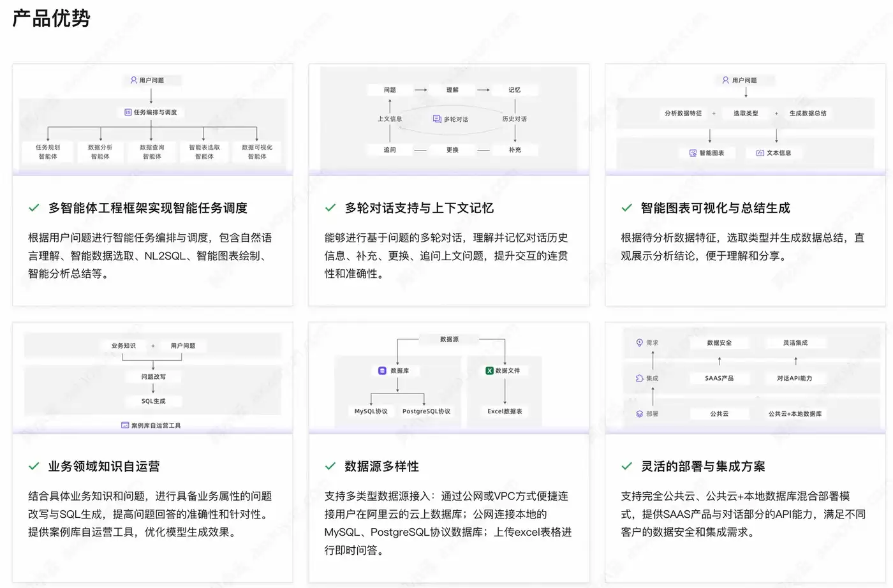This screenshot has width=893, height=588.
Task: Click the 灵活集成 box
Action: coord(795,342)
